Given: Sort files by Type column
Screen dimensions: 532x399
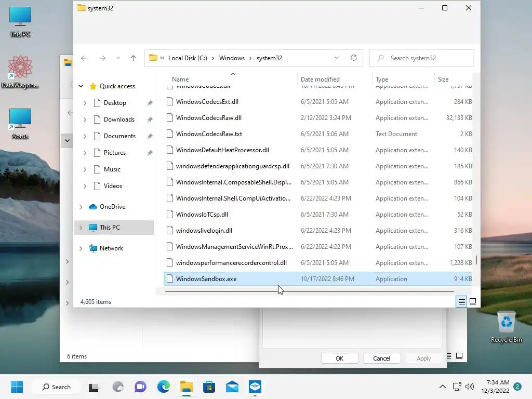Looking at the screenshot, I should tap(382, 79).
